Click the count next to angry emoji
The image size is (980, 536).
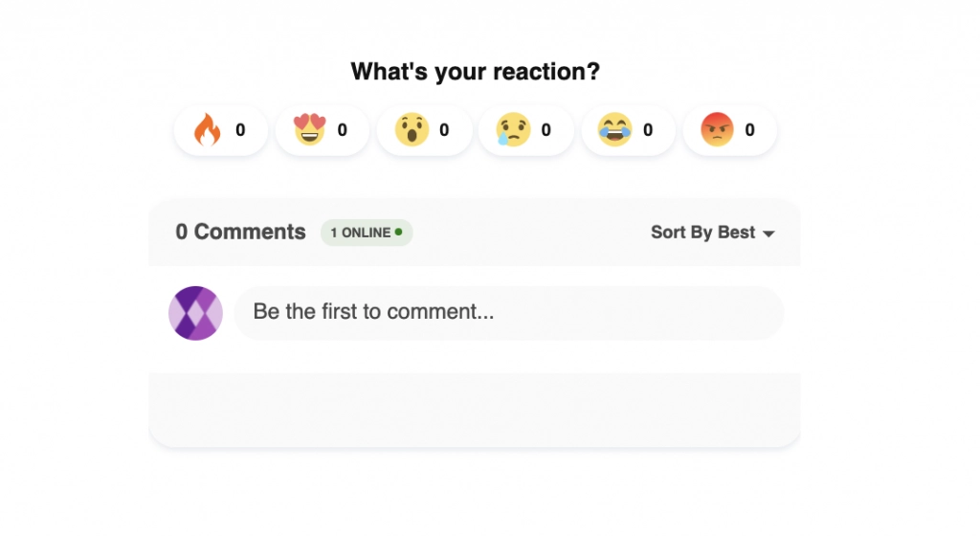[749, 130]
